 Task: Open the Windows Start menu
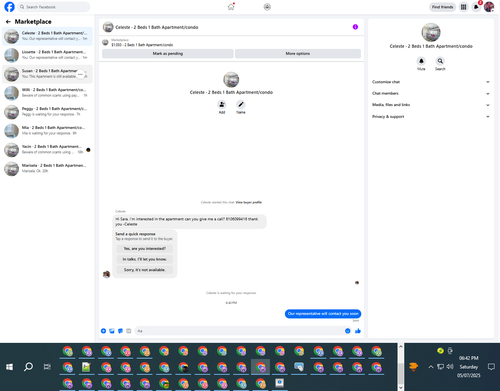pyautogui.click(x=10, y=367)
